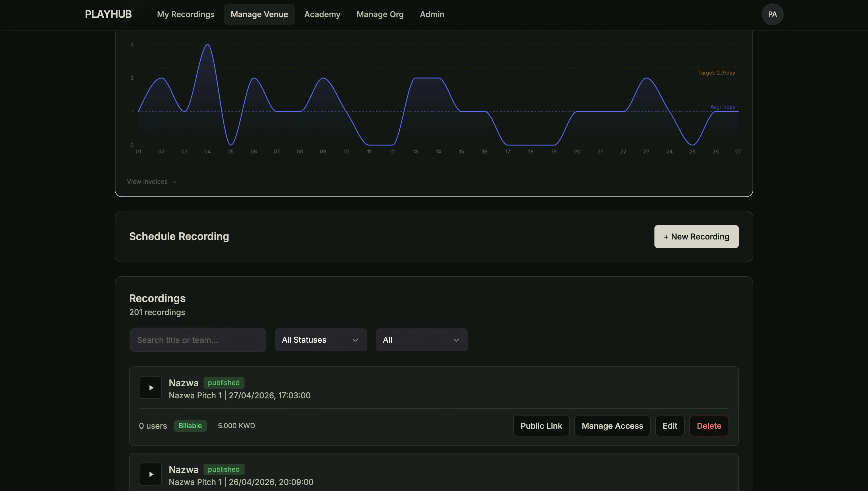Open the second All filter dropdown
The width and height of the screenshot is (868, 491).
[x=421, y=340]
